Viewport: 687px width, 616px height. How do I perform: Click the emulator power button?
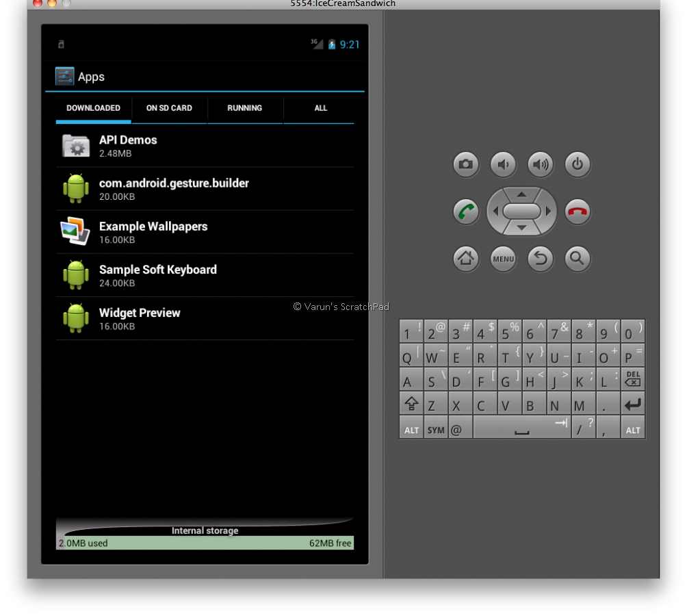coord(578,164)
